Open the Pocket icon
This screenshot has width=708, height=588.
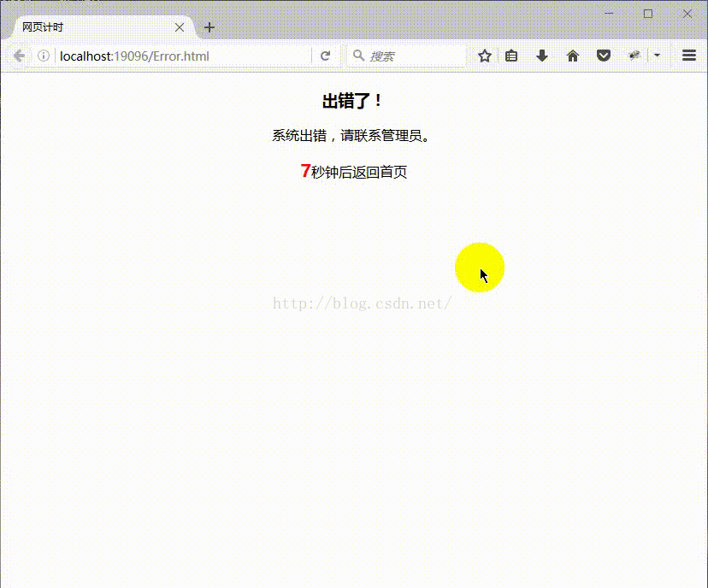[x=603, y=56]
